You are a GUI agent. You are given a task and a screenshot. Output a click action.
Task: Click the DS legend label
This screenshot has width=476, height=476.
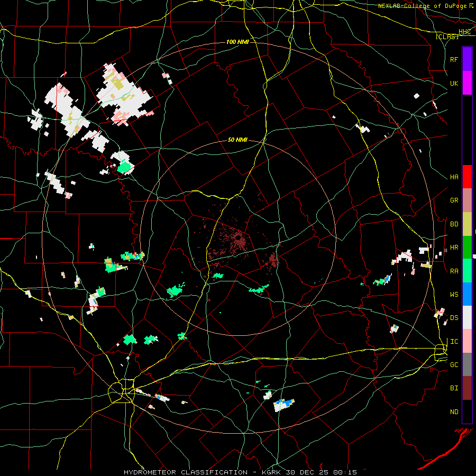[x=454, y=318]
